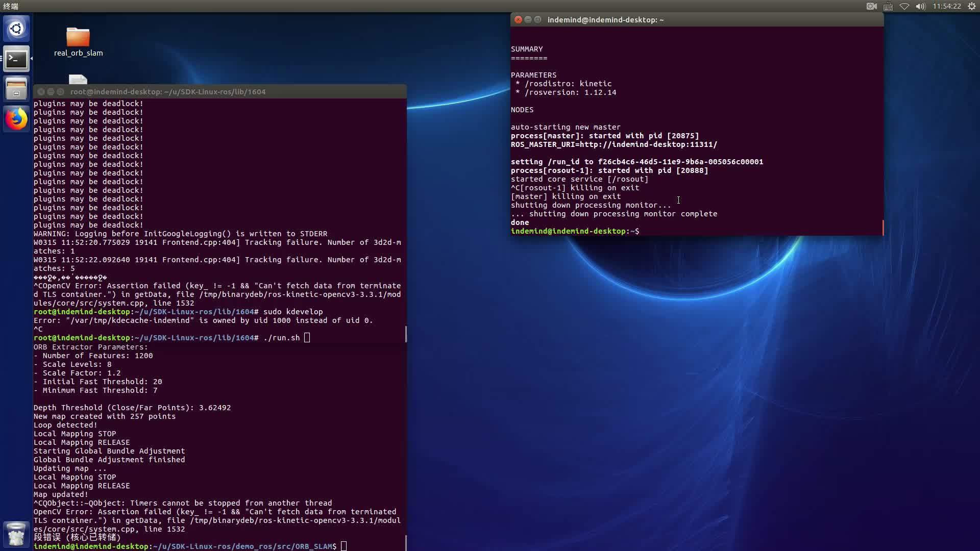Click the 'sudo kdevelop' command text
The height and width of the screenshot is (551, 980).
tap(293, 312)
